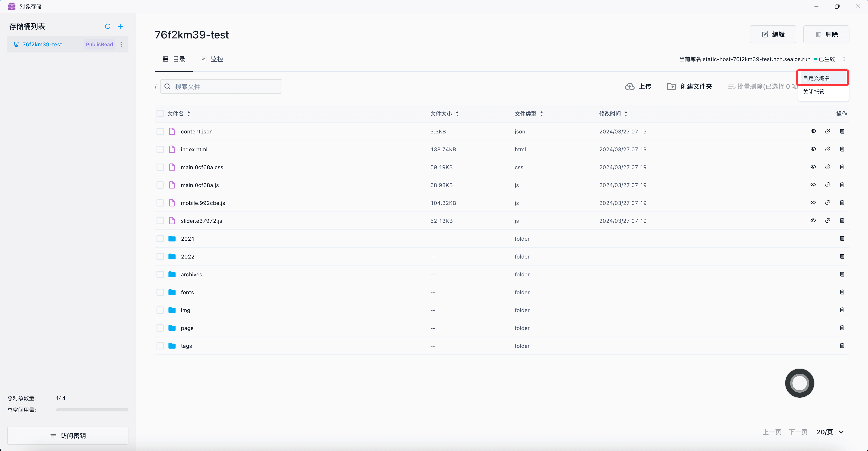This screenshot has height=451, width=868.
Task: Switch to the 监控 tab
Action: point(212,59)
